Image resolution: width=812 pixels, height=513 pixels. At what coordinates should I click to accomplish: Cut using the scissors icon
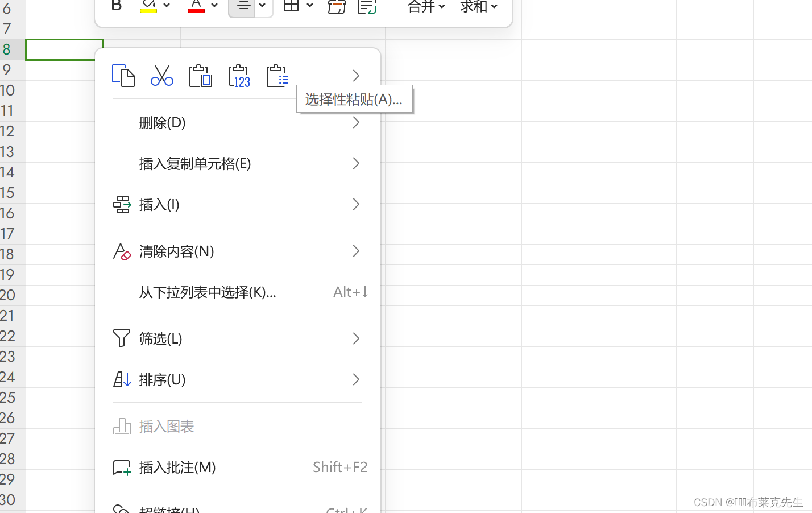click(162, 76)
